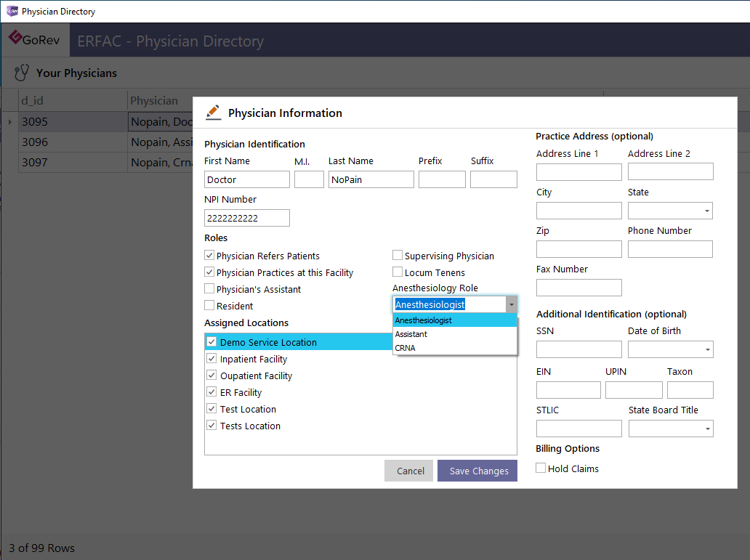
Task: Uncheck the Inpatient Facility location
Action: 211,358
